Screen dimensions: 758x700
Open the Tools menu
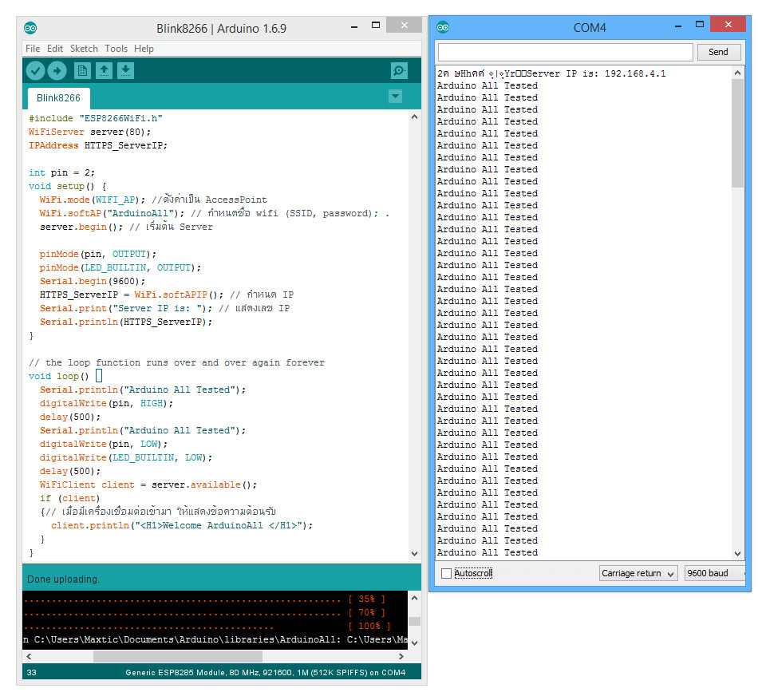[116, 49]
